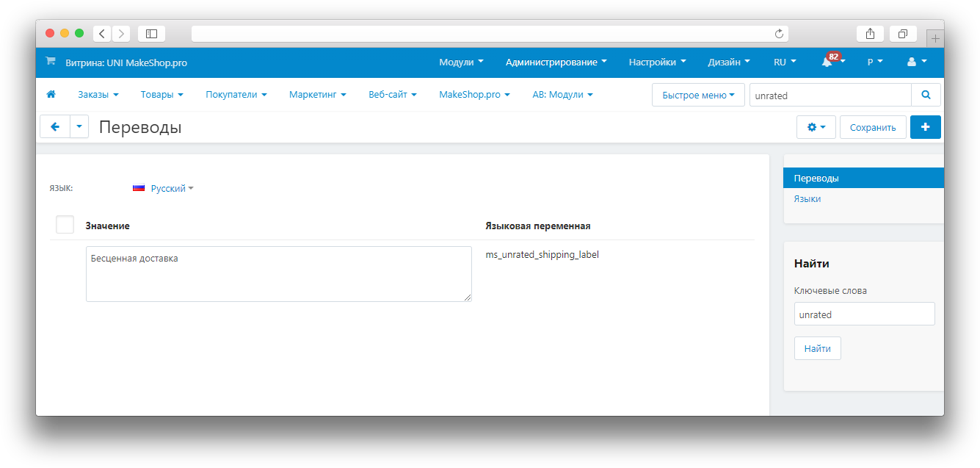Click the Бесценная доставка text area
This screenshot has height=468, width=980.
click(x=278, y=274)
